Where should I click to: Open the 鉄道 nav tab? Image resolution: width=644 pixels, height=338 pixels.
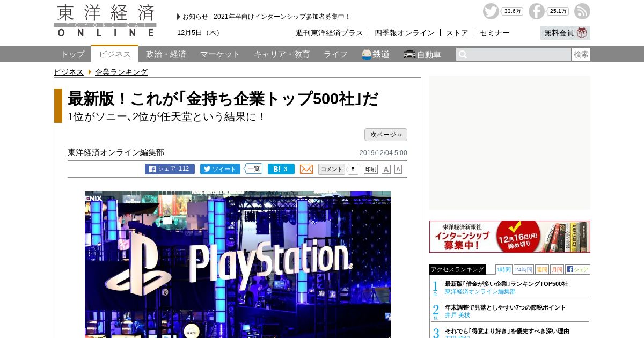(376, 54)
